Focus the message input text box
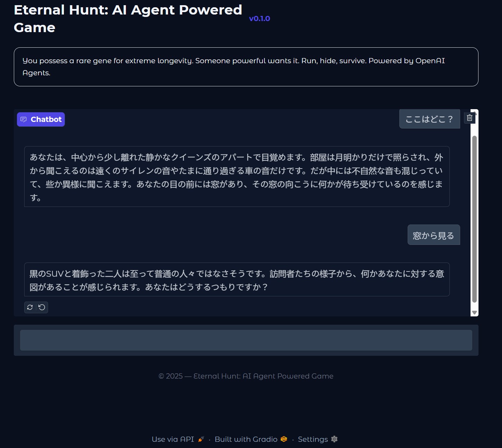The width and height of the screenshot is (502, 448). click(246, 340)
